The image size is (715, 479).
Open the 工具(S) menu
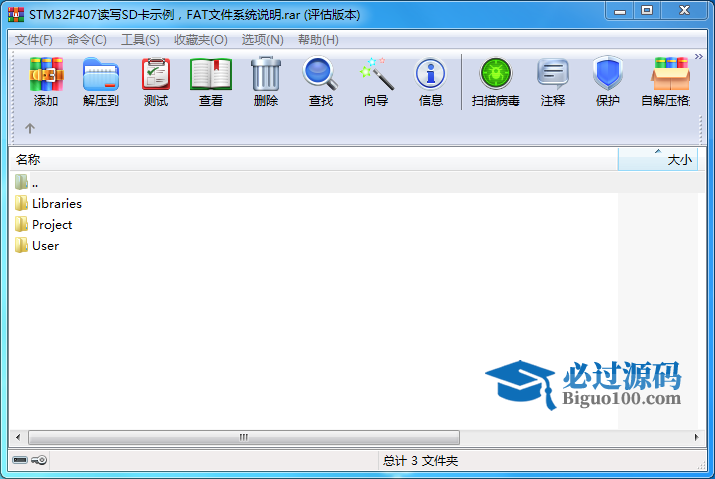click(140, 40)
